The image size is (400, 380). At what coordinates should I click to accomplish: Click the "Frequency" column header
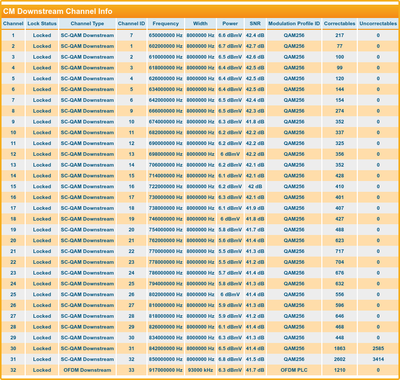[x=166, y=24]
